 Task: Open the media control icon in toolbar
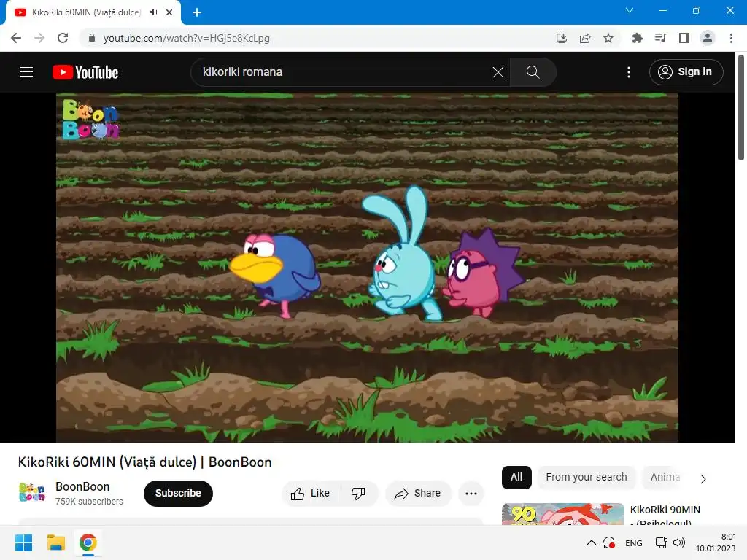point(661,38)
